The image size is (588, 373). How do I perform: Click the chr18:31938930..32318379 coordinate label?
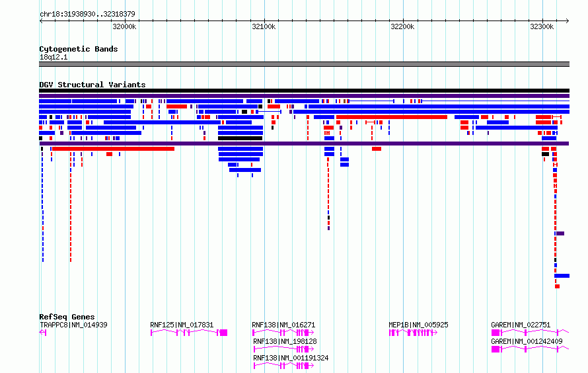(x=87, y=14)
